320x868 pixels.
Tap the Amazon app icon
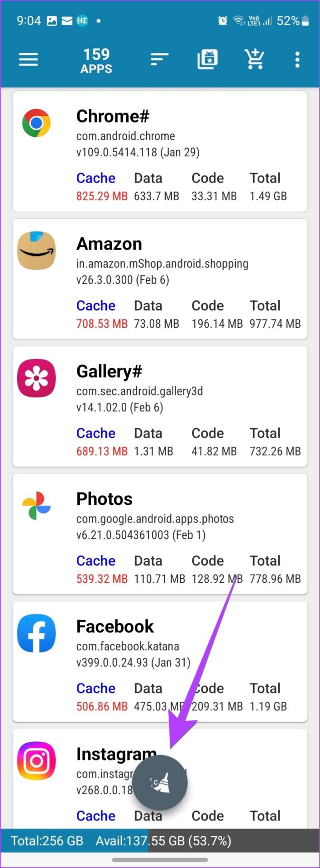36,250
